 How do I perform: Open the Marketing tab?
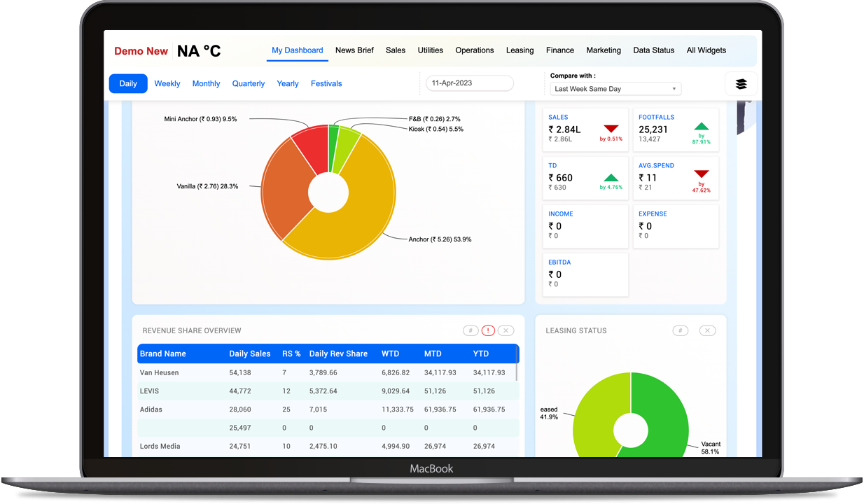604,50
